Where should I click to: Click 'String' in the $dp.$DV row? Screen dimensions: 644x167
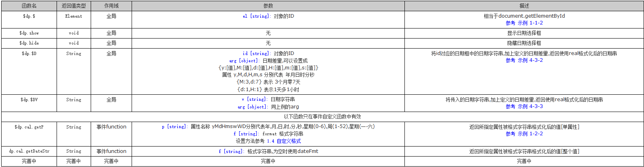tap(74, 100)
